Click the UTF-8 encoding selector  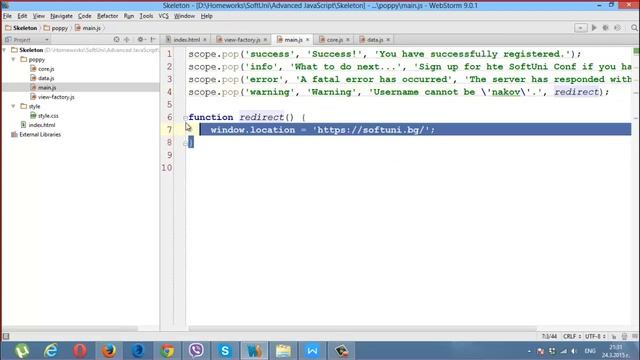pyautogui.click(x=595, y=336)
